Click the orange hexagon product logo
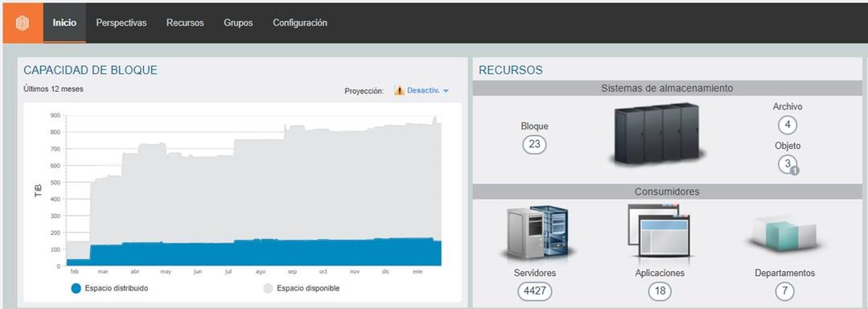The height and width of the screenshot is (309, 868). [x=23, y=23]
